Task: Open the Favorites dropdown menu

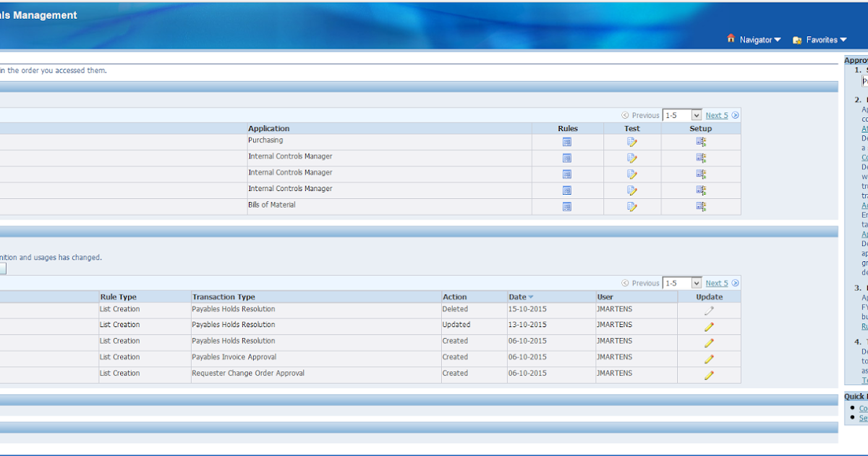Action: point(824,39)
